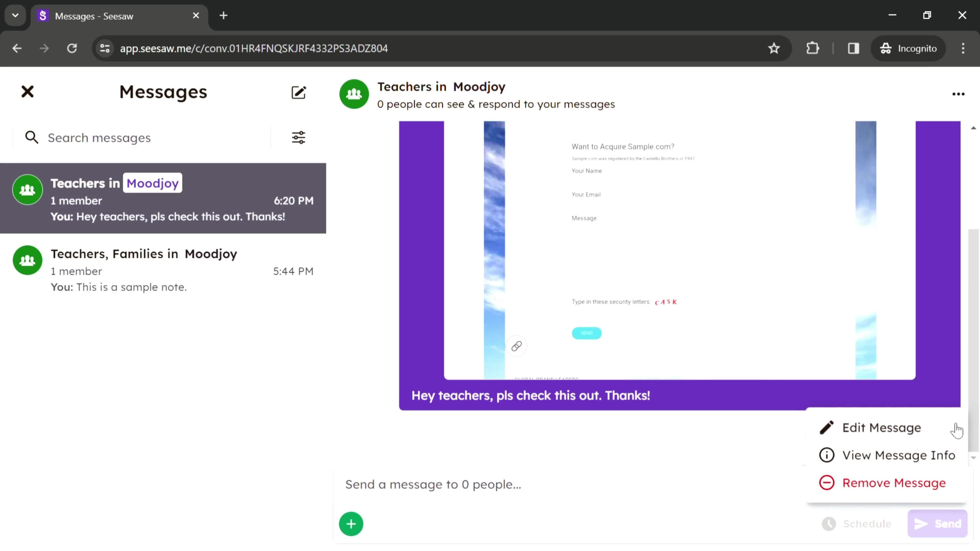Viewport: 980px width, 551px height.
Task: Click the message input field
Action: pos(433,484)
